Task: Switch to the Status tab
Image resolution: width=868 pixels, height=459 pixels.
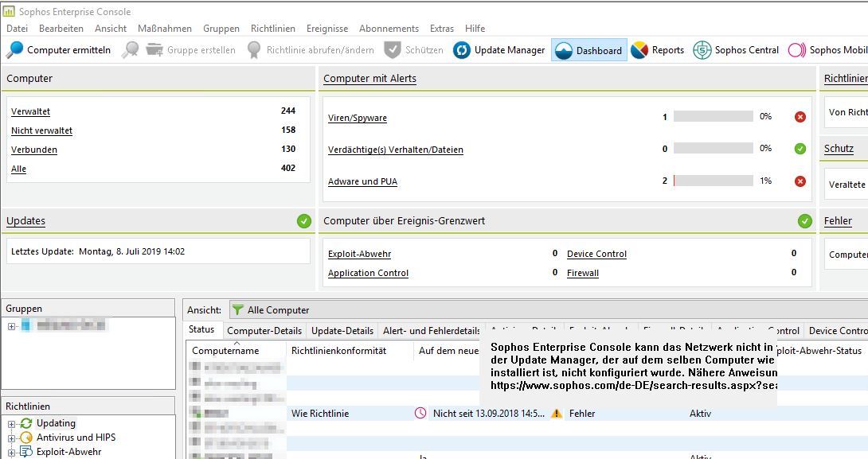Action: click(x=201, y=329)
